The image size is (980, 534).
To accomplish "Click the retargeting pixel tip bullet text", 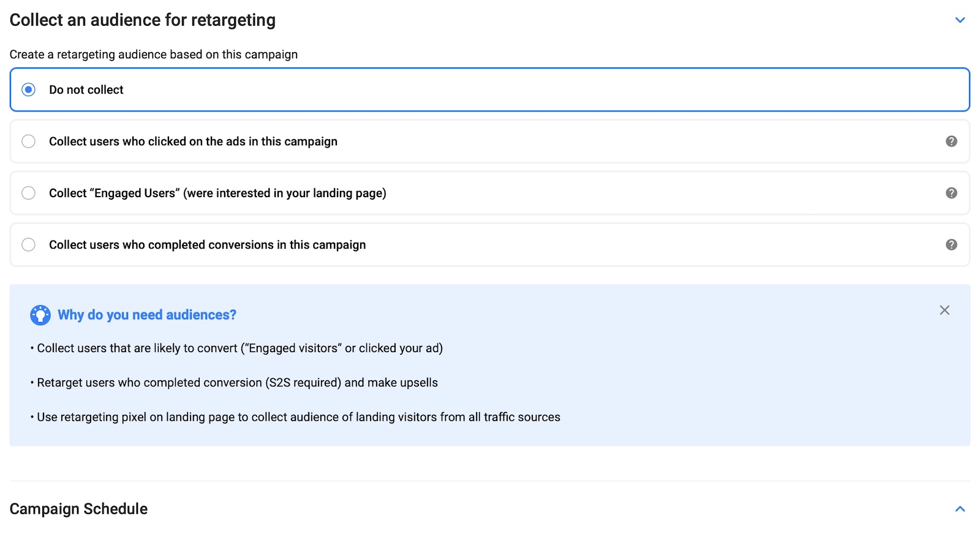I will coord(298,417).
